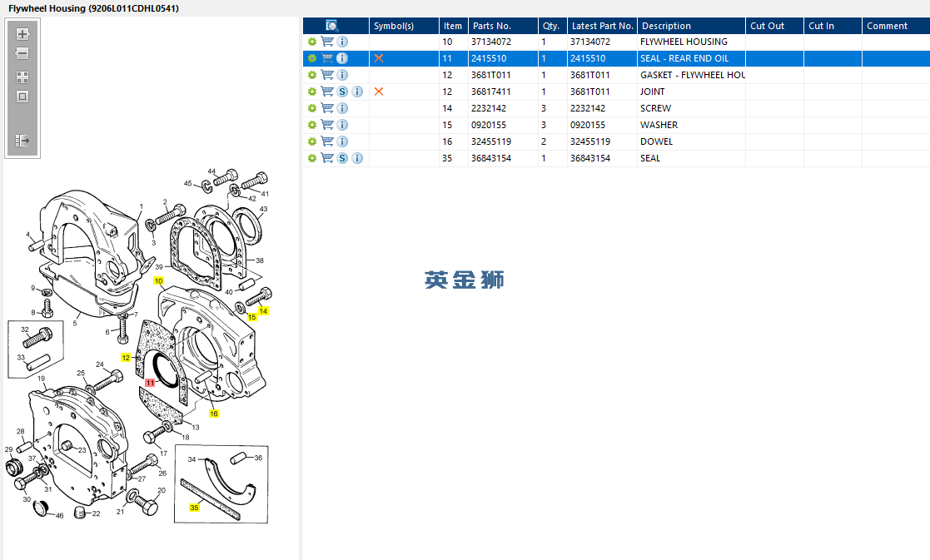
Task: Click Flywheel Housing title text
Action: [x=93, y=8]
